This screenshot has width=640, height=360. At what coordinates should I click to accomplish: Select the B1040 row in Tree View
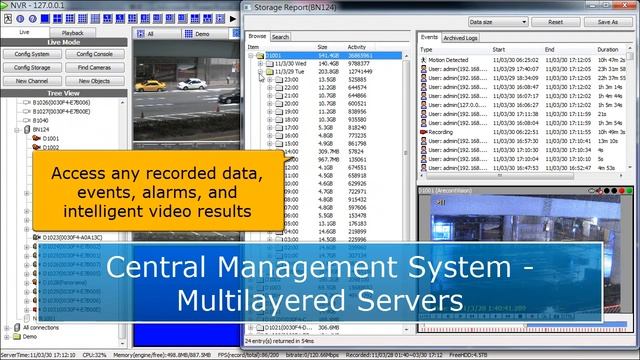tap(40, 120)
